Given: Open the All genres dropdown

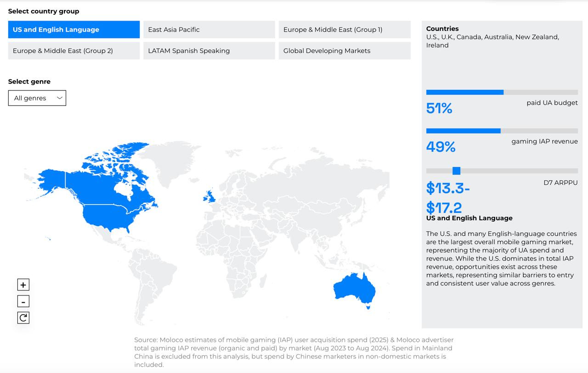Looking at the screenshot, I should point(37,98).
